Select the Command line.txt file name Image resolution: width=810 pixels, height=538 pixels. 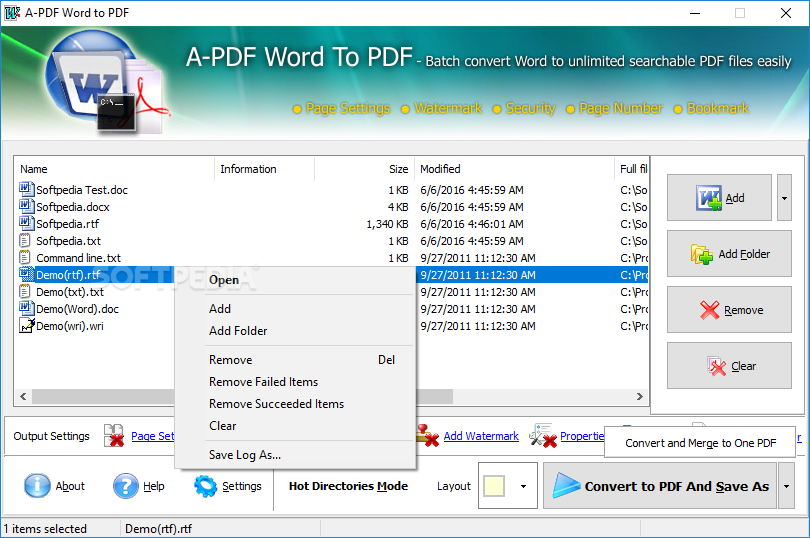coord(79,258)
